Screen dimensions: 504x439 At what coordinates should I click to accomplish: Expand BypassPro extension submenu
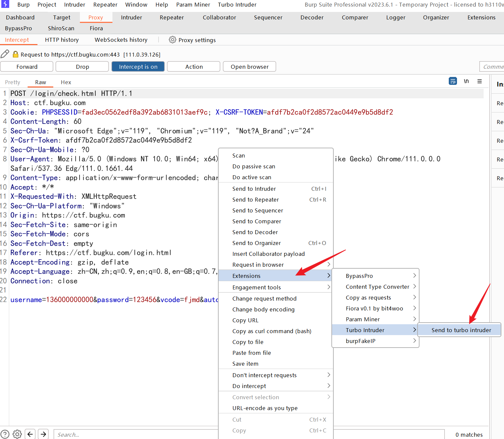point(375,276)
